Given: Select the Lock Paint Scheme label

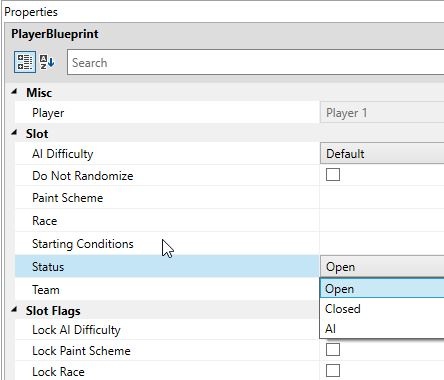Looking at the screenshot, I should [x=81, y=350].
